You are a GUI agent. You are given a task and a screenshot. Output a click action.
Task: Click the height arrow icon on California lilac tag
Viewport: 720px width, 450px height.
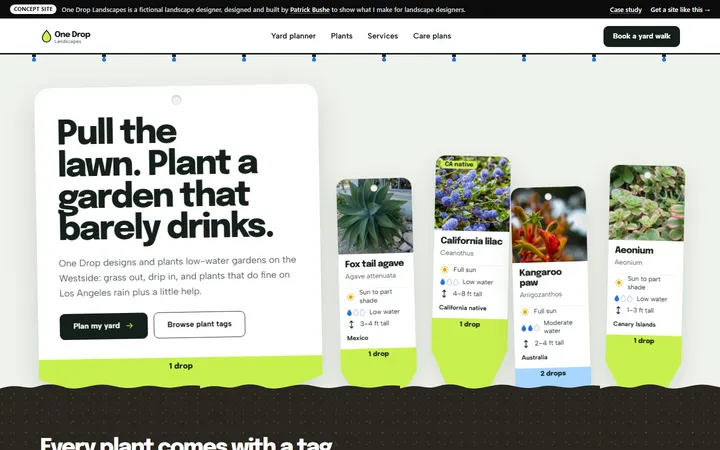point(444,294)
